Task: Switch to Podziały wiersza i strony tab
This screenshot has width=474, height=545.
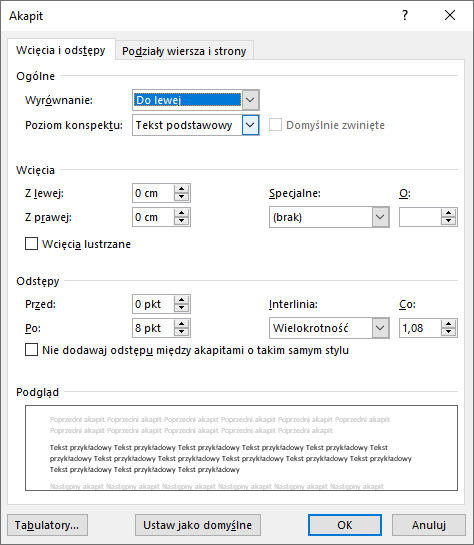Action: pos(184,51)
